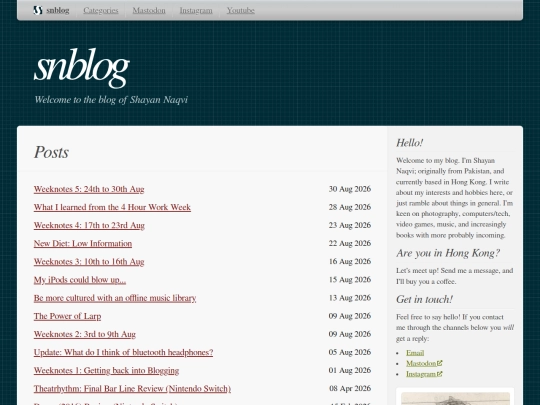Open post Weeknotes 3: 10th to 16th Aug
540x405 pixels.
coord(89,262)
